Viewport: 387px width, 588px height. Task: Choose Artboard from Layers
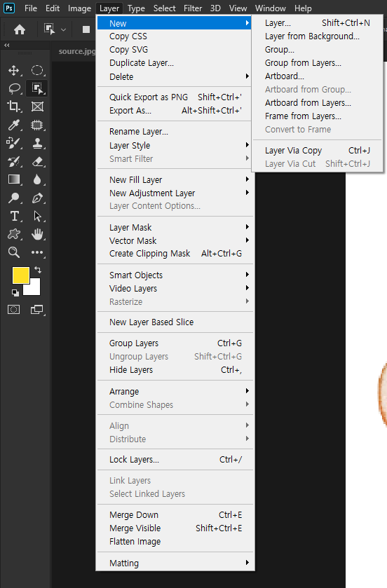point(318,102)
